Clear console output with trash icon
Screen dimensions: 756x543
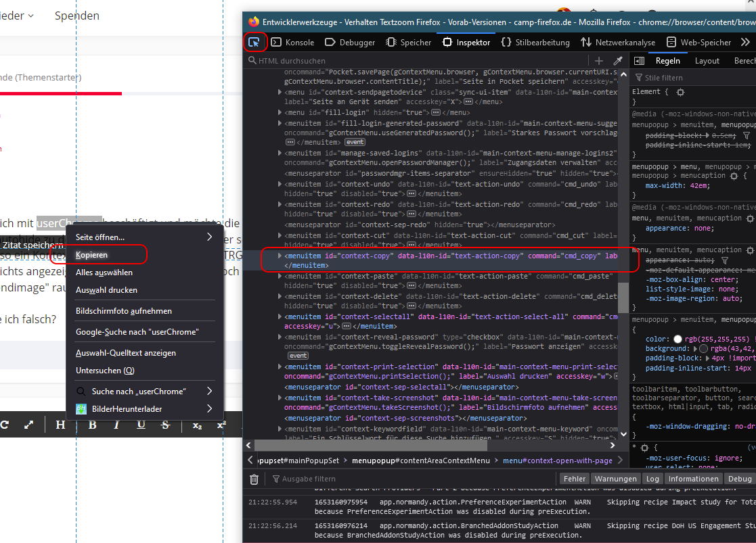[x=254, y=479]
